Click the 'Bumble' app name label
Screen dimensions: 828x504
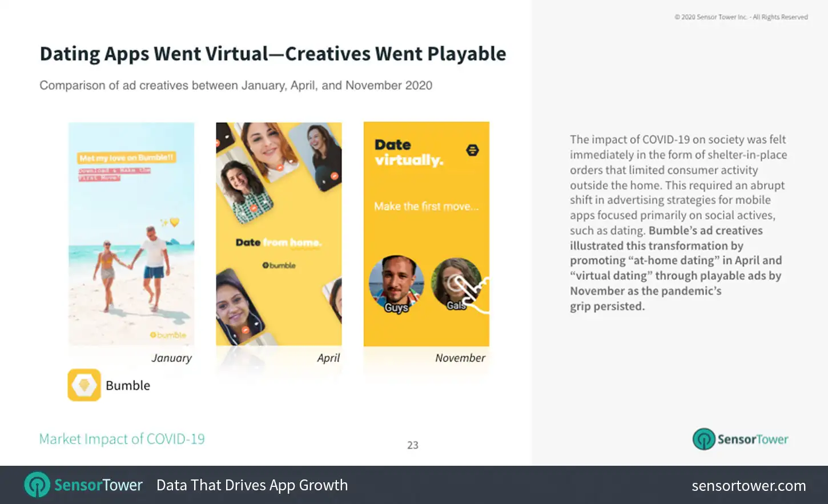click(x=128, y=385)
